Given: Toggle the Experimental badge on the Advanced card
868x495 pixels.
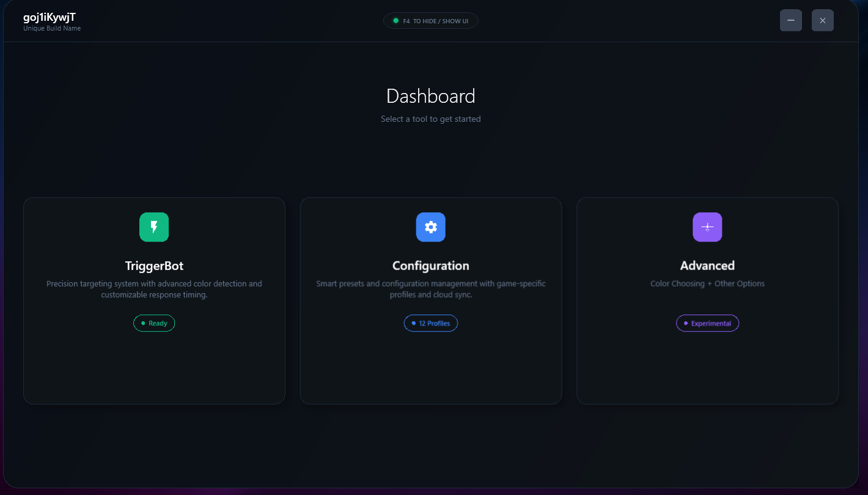Looking at the screenshot, I should 707,323.
